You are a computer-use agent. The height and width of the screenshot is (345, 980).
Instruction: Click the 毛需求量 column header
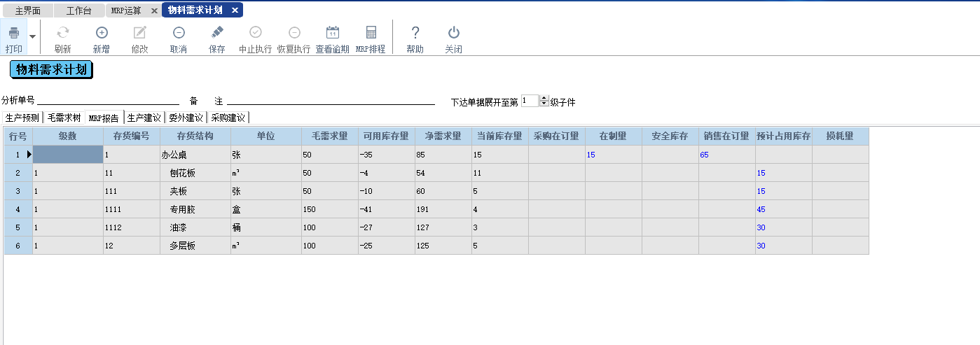[330, 136]
